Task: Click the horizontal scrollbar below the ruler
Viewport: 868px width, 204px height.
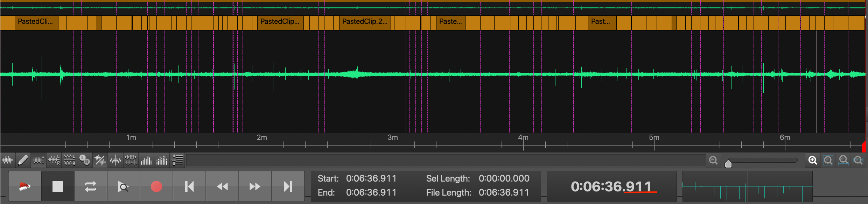Action: [446, 161]
